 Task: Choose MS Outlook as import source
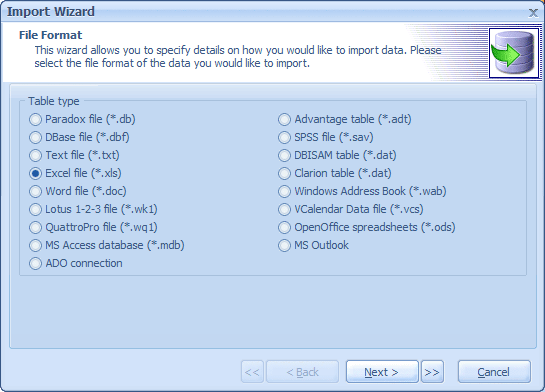point(314,245)
